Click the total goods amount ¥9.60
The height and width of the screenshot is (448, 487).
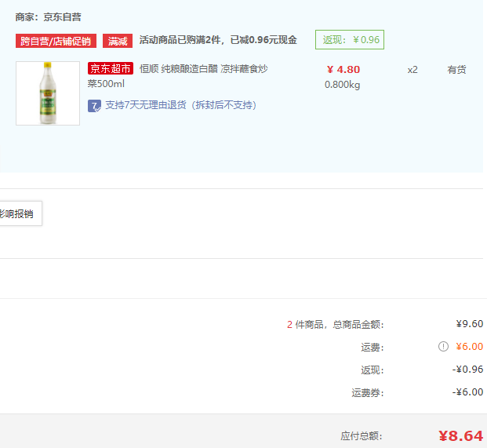point(469,324)
